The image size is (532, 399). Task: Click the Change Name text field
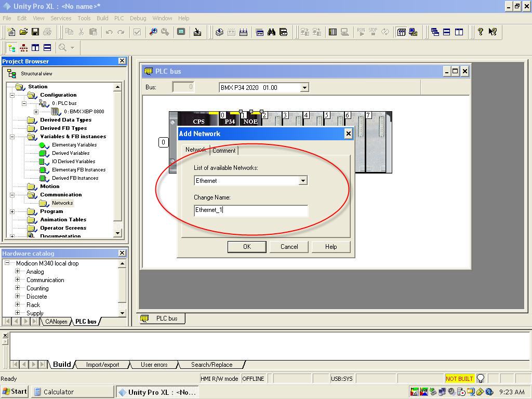pos(251,210)
